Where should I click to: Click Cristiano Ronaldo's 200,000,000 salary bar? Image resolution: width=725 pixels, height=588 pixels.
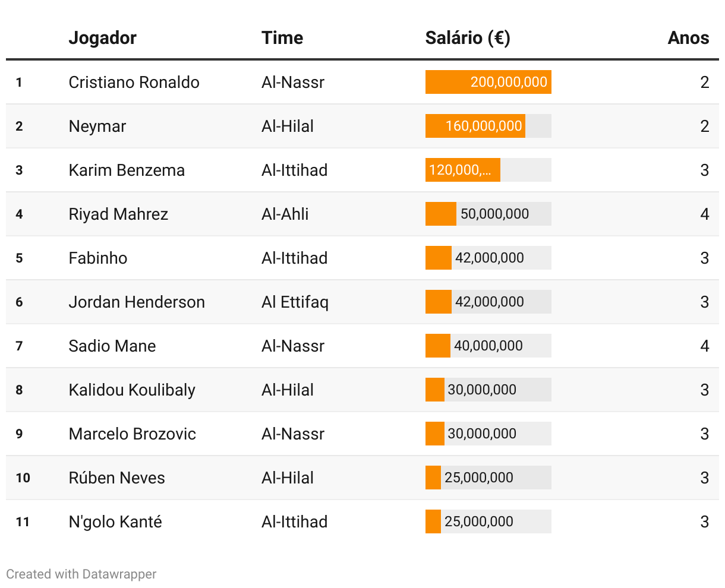point(488,82)
